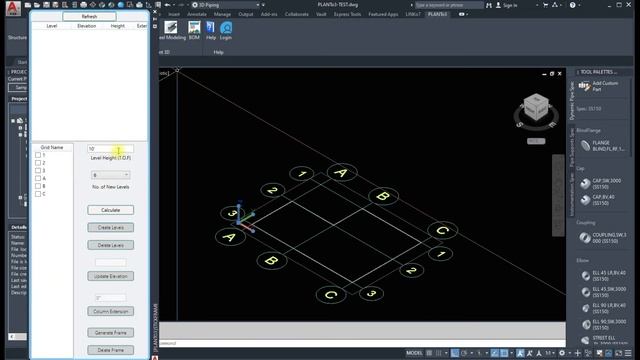Click the ViewCube in the drawing area
The height and width of the screenshot is (360, 640).
[x=536, y=108]
